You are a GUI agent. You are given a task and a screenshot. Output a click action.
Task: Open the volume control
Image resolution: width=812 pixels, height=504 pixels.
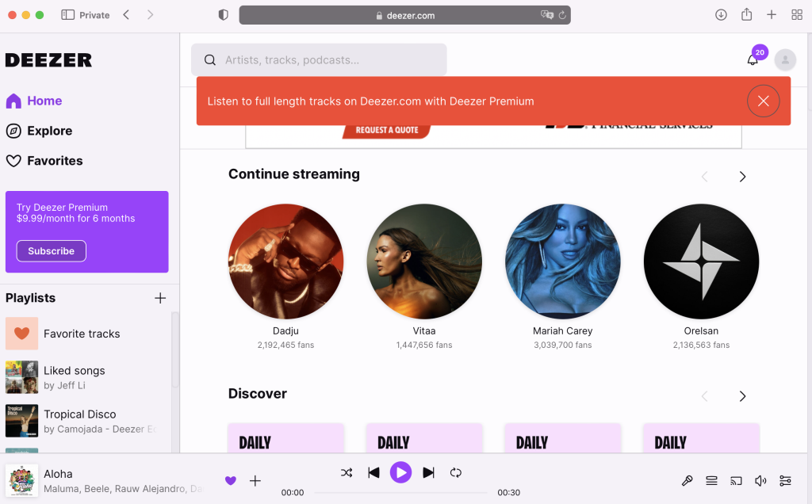click(x=760, y=481)
